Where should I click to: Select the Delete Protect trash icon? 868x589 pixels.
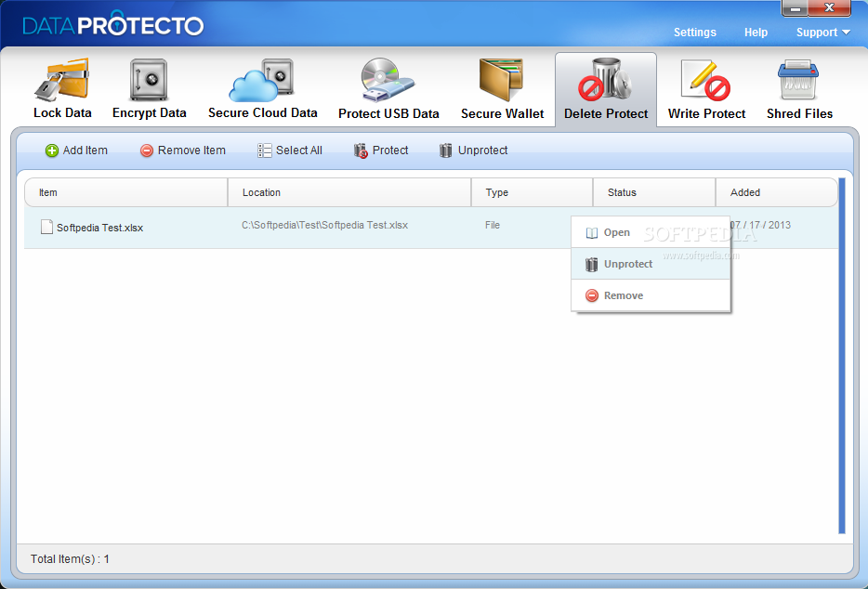606,80
